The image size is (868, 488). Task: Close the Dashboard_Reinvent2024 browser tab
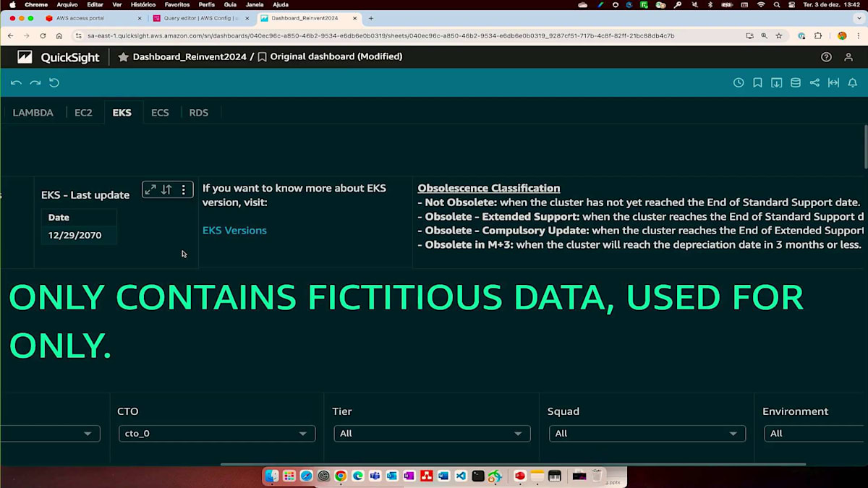coord(354,18)
